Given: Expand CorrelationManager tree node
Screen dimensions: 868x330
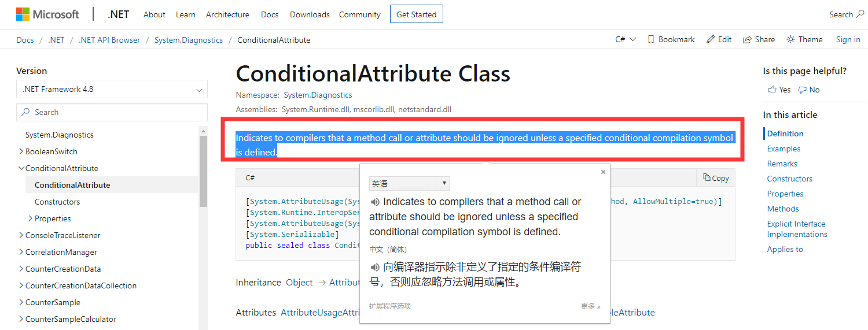Looking at the screenshot, I should [x=21, y=252].
